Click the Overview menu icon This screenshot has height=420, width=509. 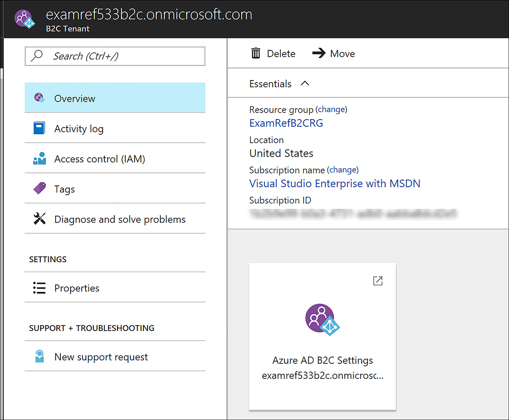click(39, 98)
